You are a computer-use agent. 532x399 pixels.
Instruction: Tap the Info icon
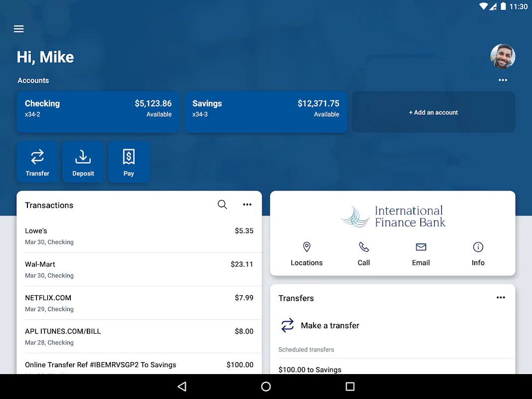coord(478,247)
